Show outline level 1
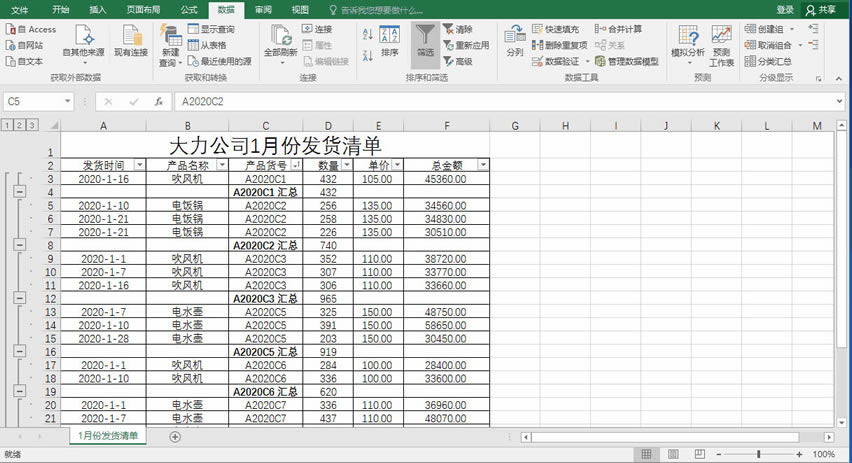 [7, 126]
